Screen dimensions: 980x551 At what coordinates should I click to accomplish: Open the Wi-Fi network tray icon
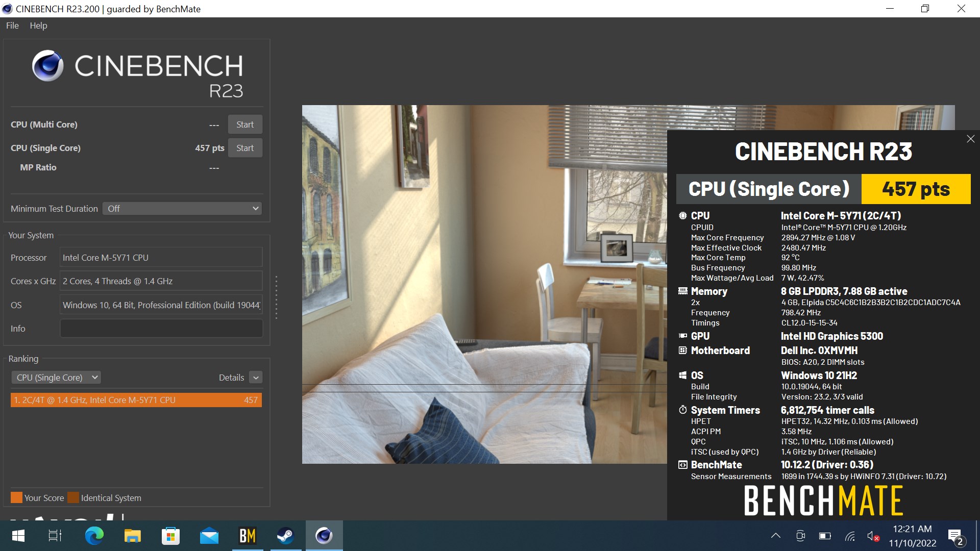point(850,536)
